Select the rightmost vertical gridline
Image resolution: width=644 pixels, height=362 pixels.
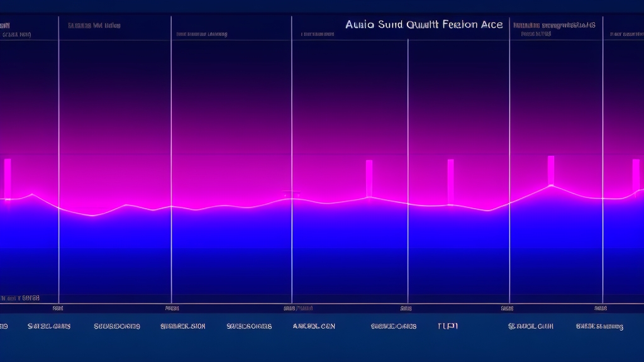(602, 157)
